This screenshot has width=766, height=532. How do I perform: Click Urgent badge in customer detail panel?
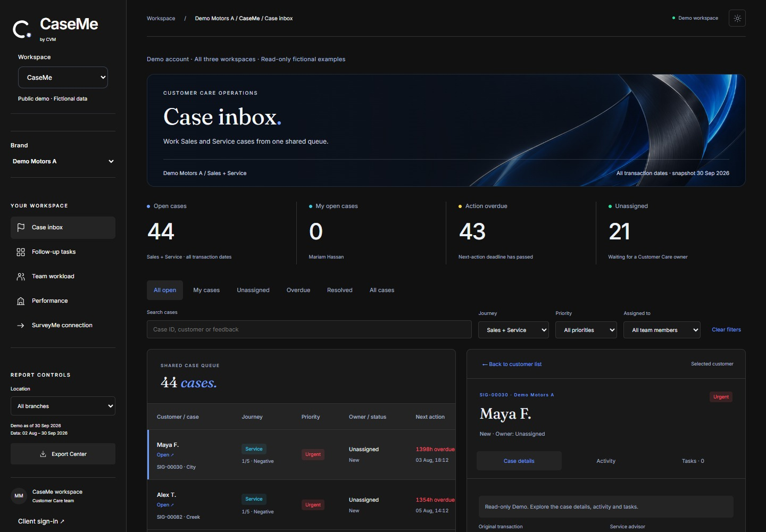(x=721, y=397)
